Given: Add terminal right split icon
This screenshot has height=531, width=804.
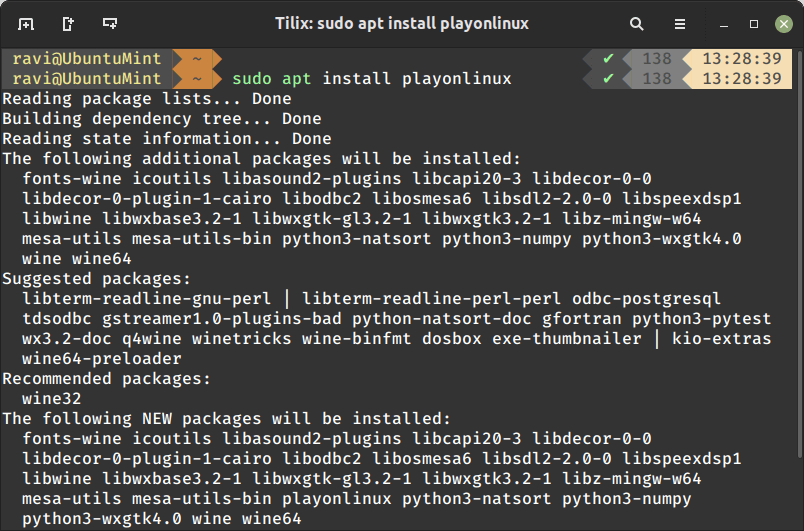Looking at the screenshot, I should click(68, 24).
